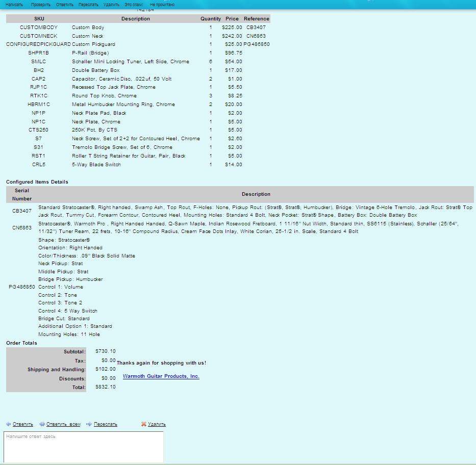476x465 pixels.
Task: Focus the 'Напишите ответ здесь' reply box
Action: 84,447
